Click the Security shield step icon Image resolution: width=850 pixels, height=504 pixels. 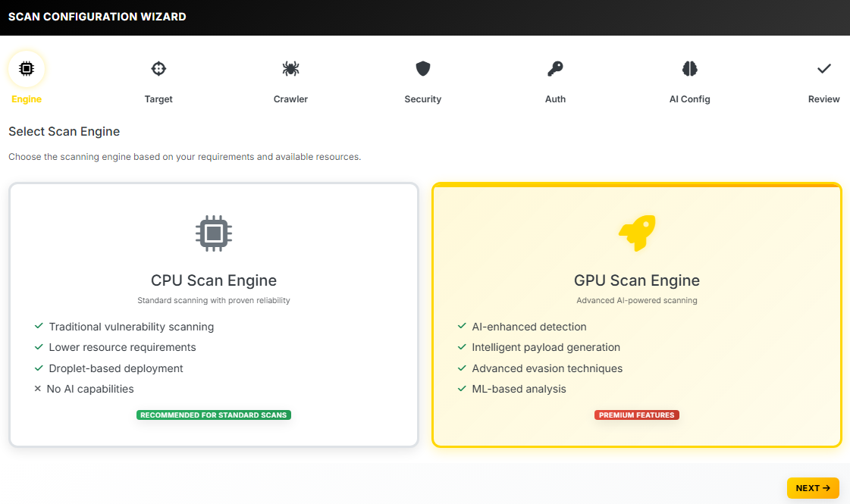click(423, 69)
